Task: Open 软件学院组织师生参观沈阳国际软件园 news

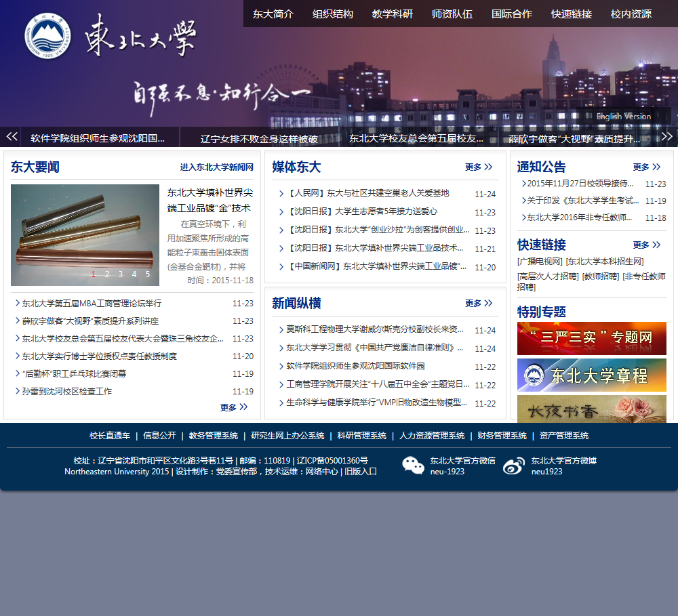Action: 355,366
